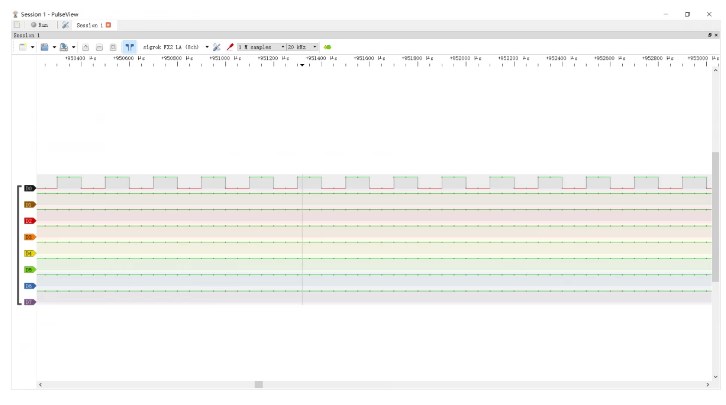The height and width of the screenshot is (405, 726).
Task: Click the horizontal scrollbar left arrow
Action: 40,384
